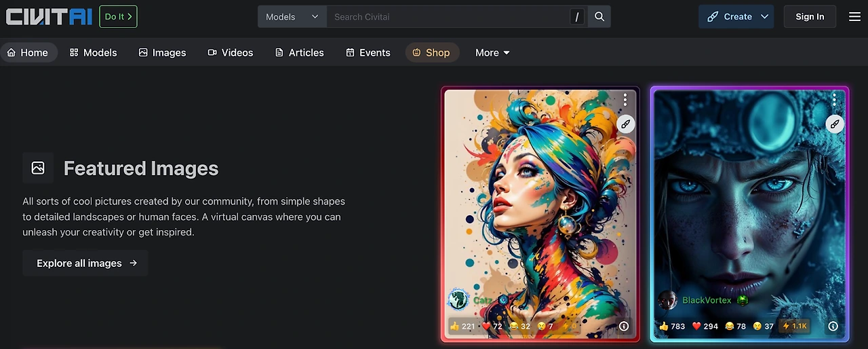Click the lightning 1.1K tip button
This screenshot has width=868, height=349.
[795, 326]
